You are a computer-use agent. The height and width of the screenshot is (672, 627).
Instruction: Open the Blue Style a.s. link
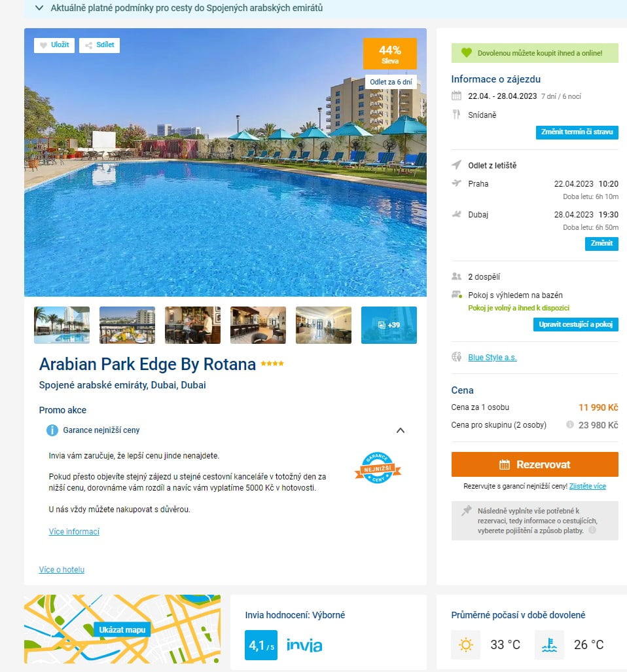pyautogui.click(x=493, y=358)
